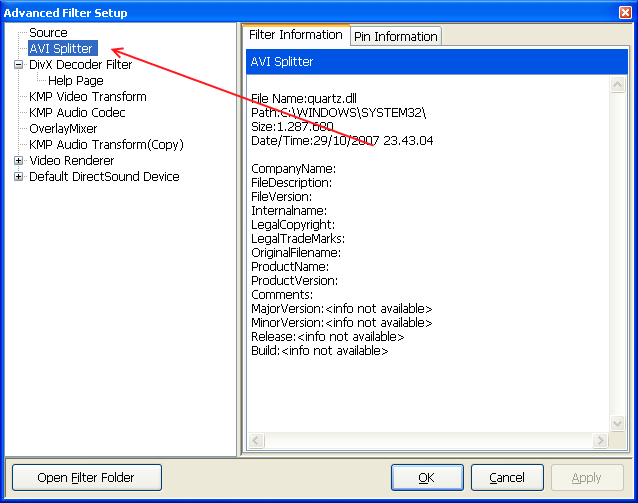Click the AVI Splitter blue header
This screenshot has height=503, width=638.
(x=437, y=62)
